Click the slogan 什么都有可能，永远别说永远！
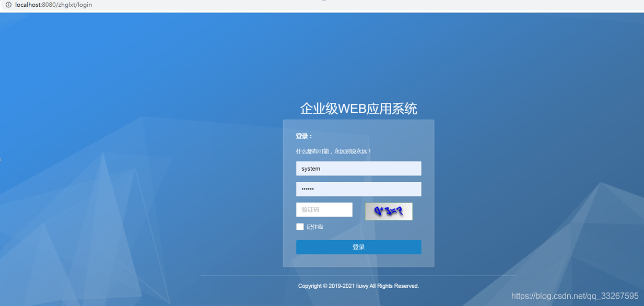The width and height of the screenshot is (644, 306). [x=334, y=151]
